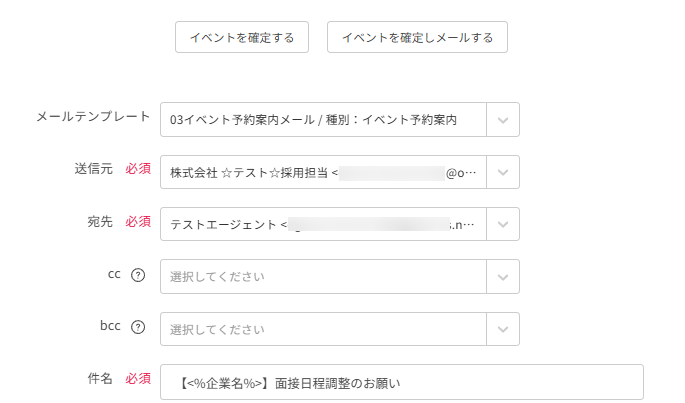Click the bcc 選択してください field

(322, 328)
